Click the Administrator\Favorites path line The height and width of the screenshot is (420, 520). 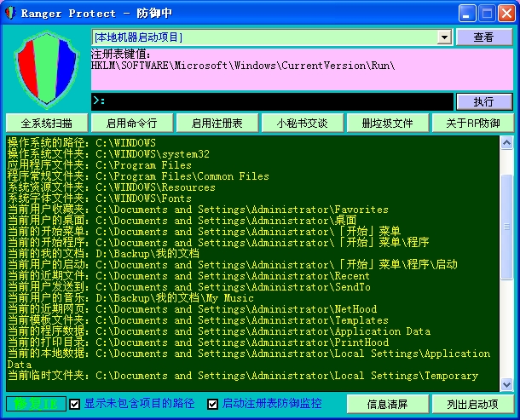(198, 210)
